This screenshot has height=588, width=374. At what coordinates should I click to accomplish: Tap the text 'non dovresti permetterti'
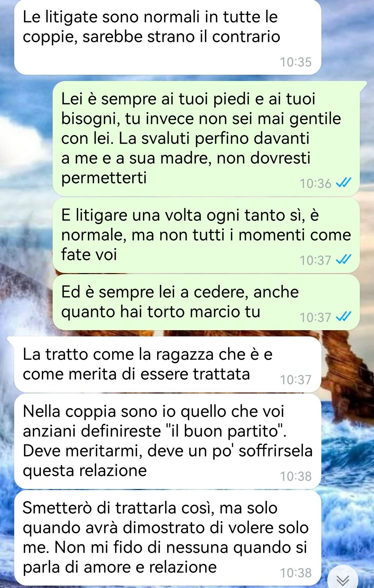(186, 168)
